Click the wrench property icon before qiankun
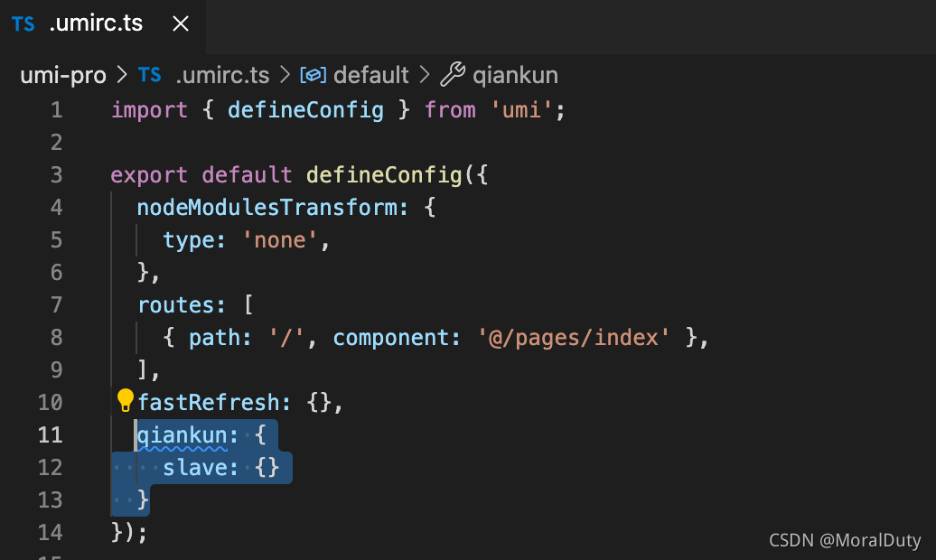Screen dimensions: 936x560 coord(453,75)
